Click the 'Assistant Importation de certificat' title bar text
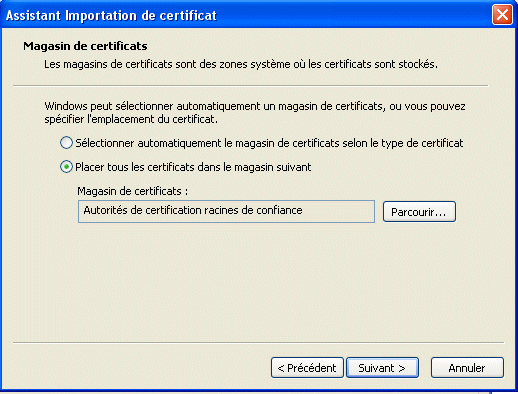 coord(111,16)
